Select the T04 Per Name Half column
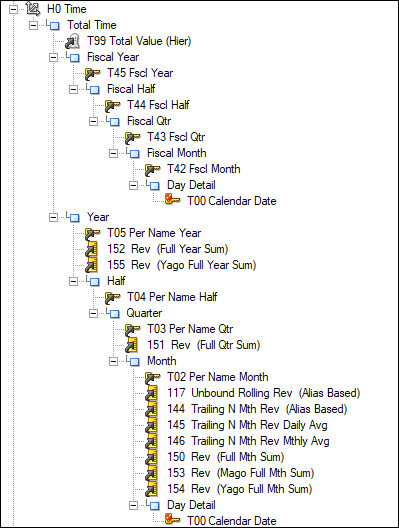 point(172,297)
